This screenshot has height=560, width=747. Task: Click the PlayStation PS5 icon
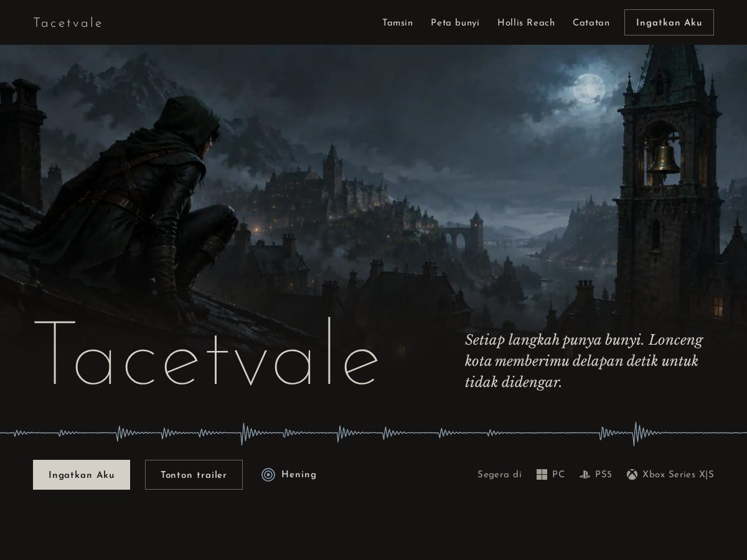pos(585,475)
